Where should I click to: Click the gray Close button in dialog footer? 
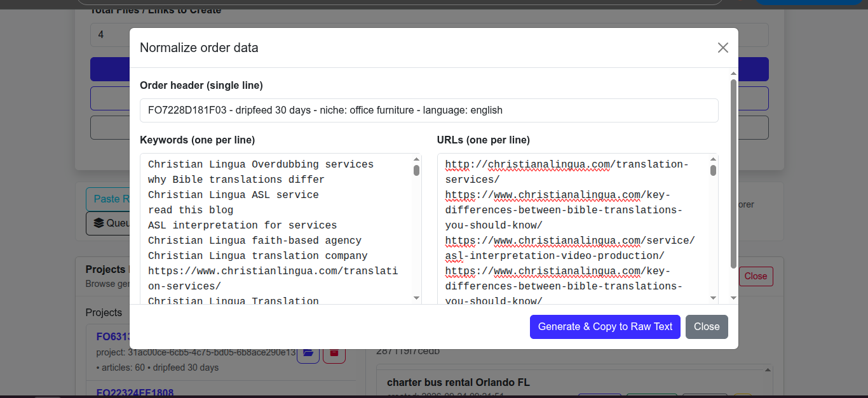pos(707,327)
